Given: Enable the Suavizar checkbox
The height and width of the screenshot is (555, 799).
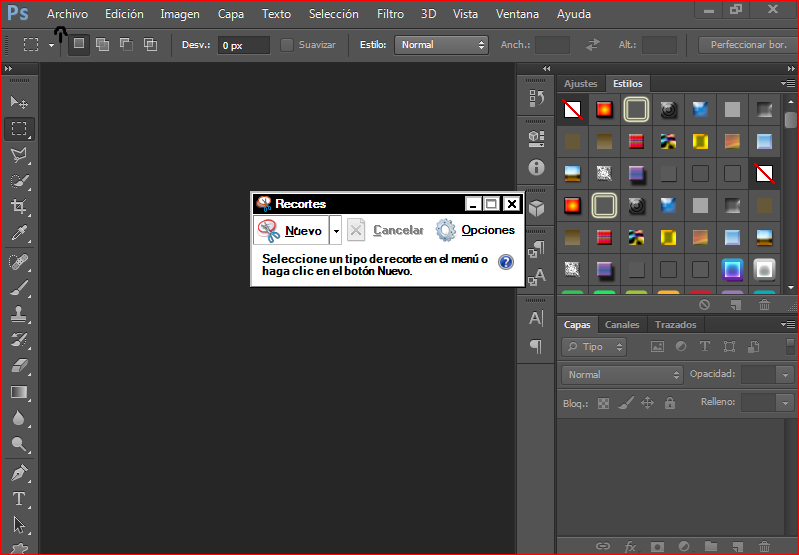Looking at the screenshot, I should (x=287, y=45).
